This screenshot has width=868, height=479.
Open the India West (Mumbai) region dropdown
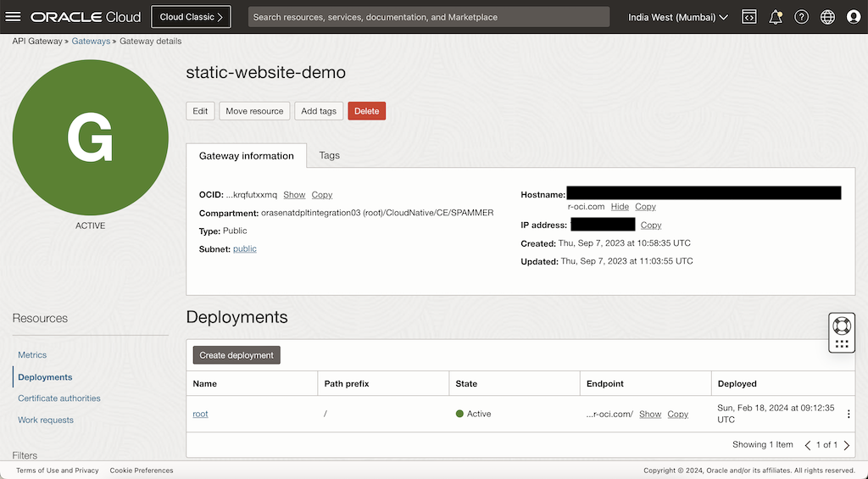[x=677, y=17]
